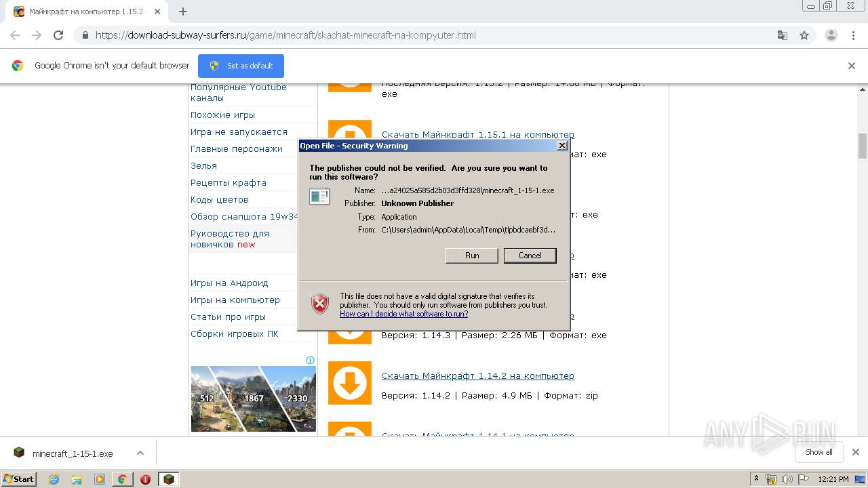Click the Set as default button
The height and width of the screenshot is (488, 868).
pos(241,66)
